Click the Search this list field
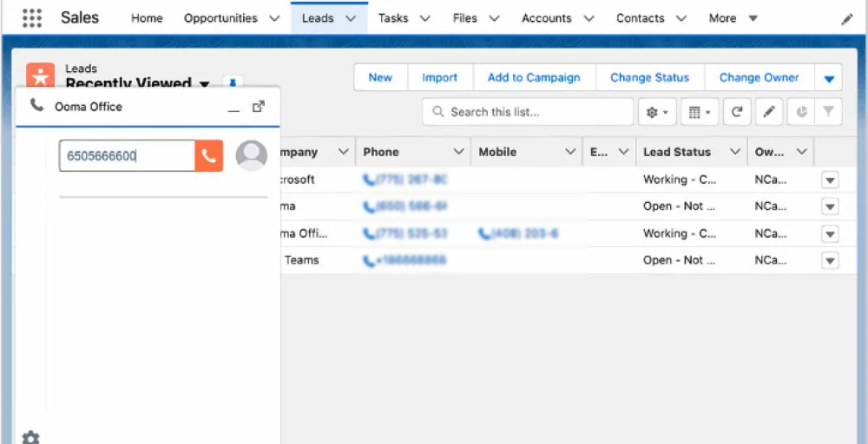868x444 pixels. [x=528, y=112]
